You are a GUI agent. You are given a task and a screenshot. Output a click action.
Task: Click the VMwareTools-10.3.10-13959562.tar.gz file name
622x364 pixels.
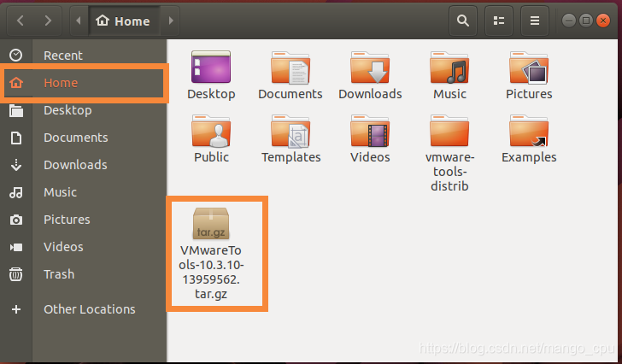tap(211, 273)
